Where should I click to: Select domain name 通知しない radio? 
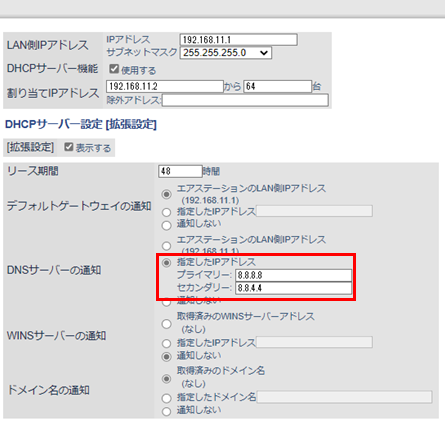pos(166,411)
